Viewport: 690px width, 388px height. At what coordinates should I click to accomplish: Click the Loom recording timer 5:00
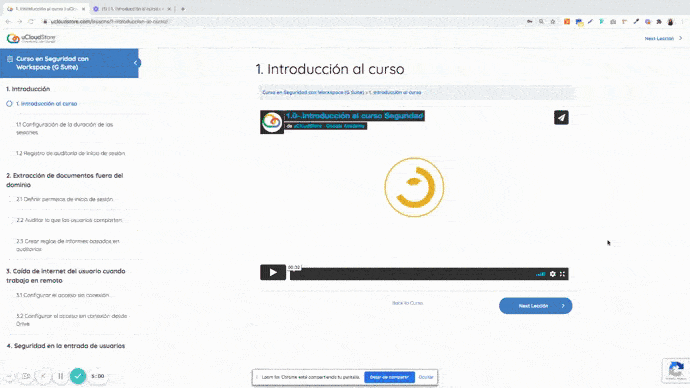98,376
